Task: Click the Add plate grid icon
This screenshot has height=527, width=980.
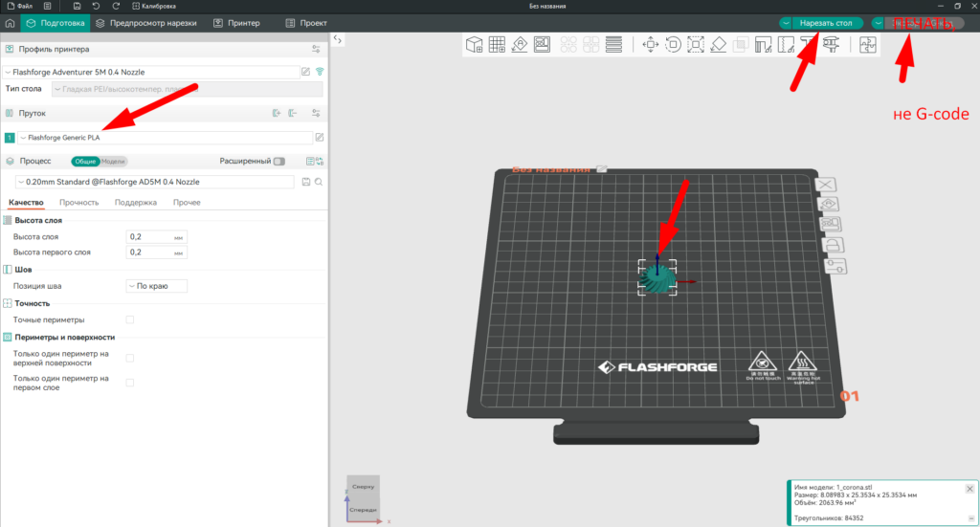Action: pos(497,44)
